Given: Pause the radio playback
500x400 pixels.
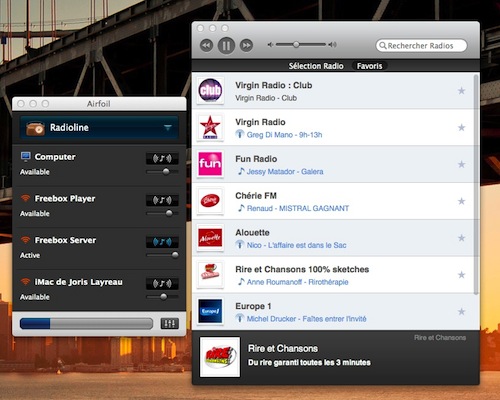Looking at the screenshot, I should 226,45.
